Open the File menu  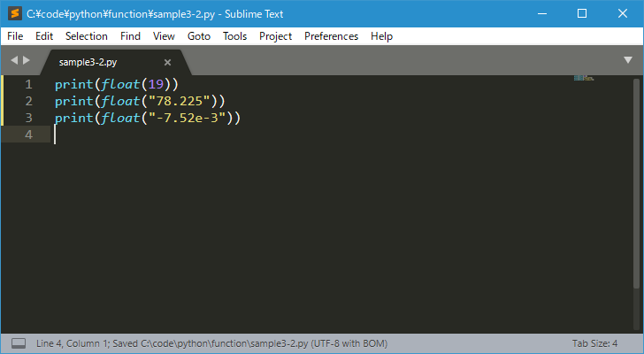(x=15, y=36)
